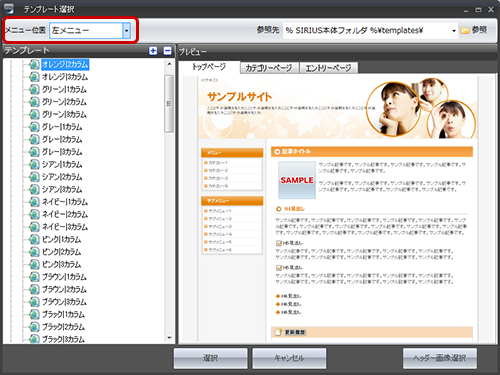Switch to the トップページ preview tab
Screen dimensions: 500x375
209,67
